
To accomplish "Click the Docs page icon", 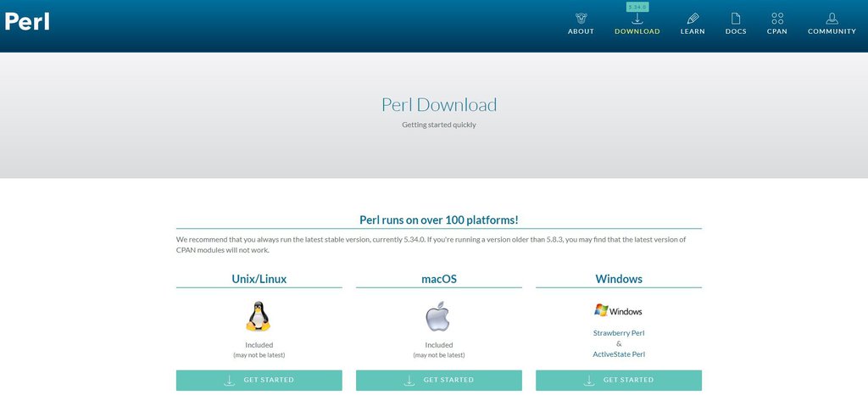I will pyautogui.click(x=736, y=19).
